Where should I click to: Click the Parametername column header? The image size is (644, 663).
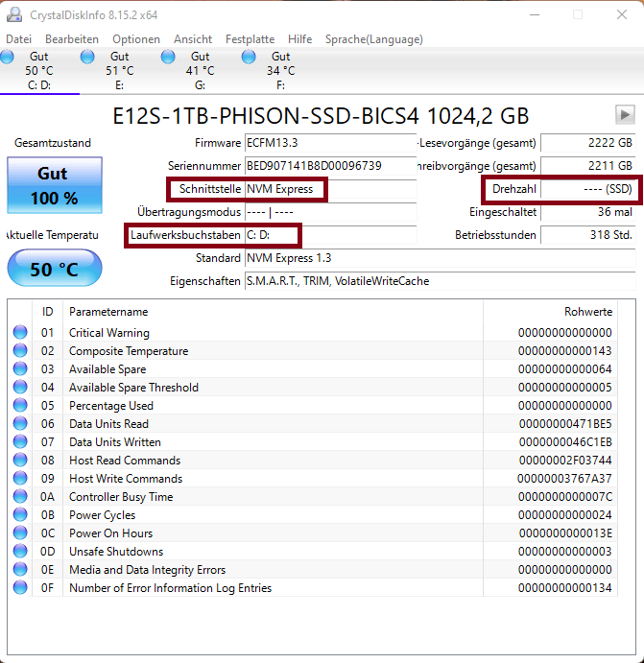[274, 312]
